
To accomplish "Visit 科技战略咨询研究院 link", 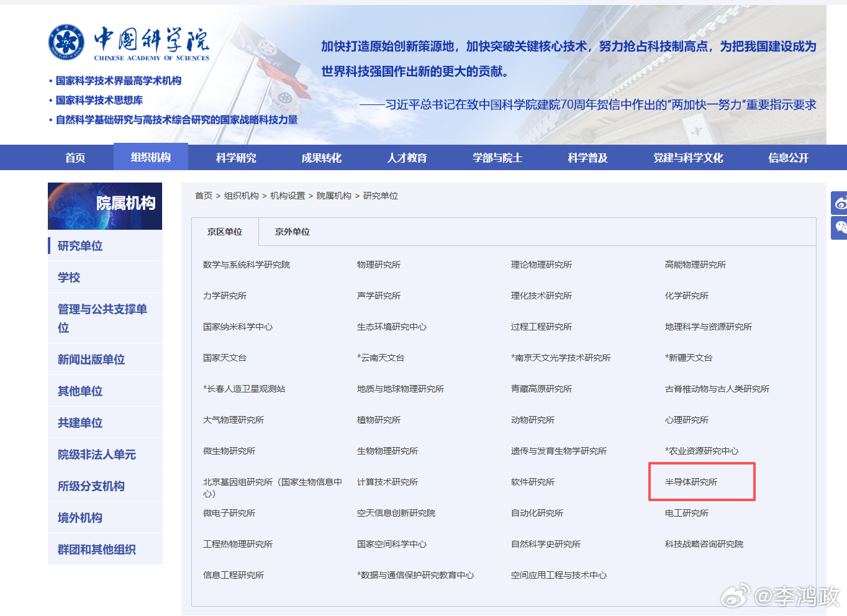I will (704, 544).
